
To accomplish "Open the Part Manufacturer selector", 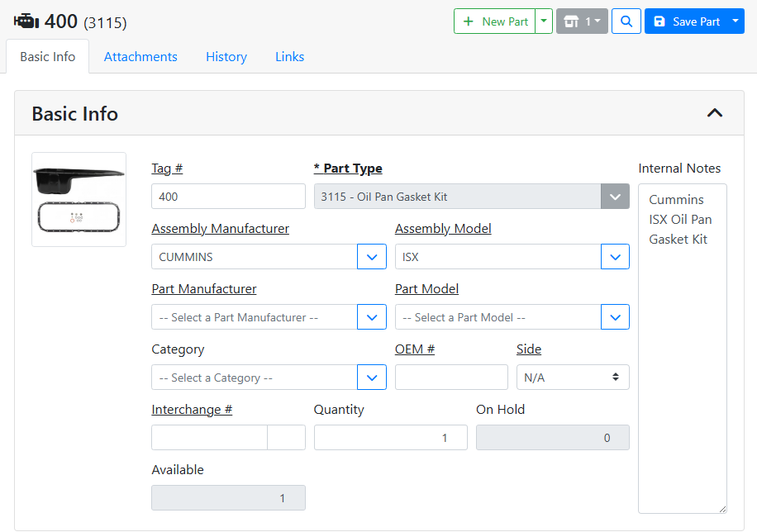I will pos(372,317).
